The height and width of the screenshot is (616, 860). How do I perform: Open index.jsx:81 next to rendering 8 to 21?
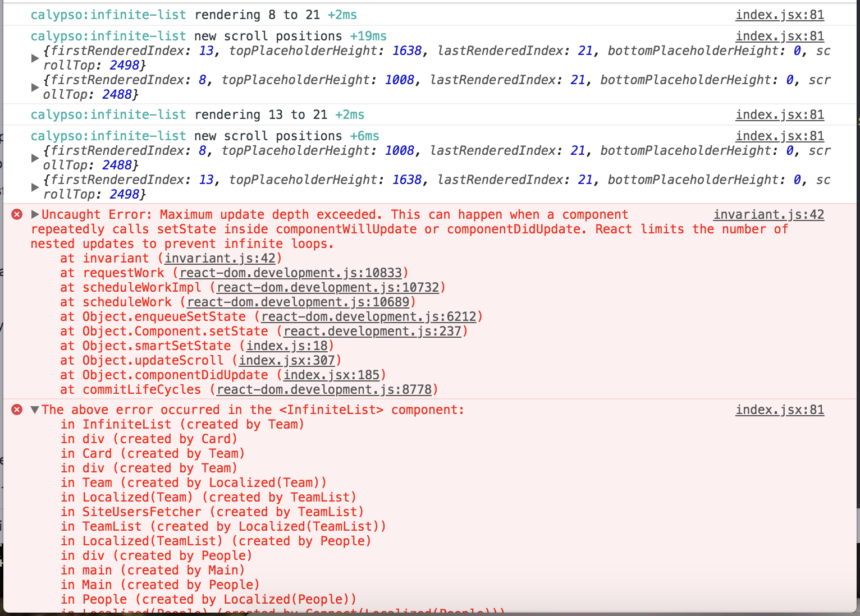779,15
